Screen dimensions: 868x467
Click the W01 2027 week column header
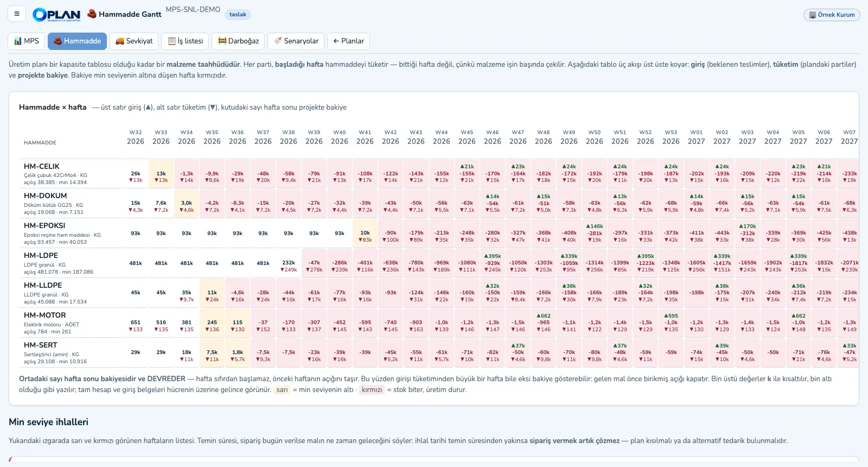coord(697,137)
